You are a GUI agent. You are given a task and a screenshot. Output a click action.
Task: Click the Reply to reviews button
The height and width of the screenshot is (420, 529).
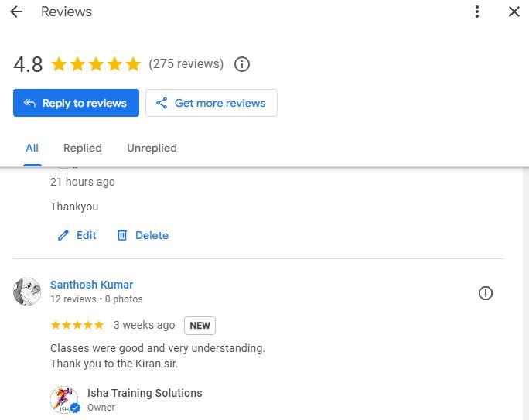[76, 103]
